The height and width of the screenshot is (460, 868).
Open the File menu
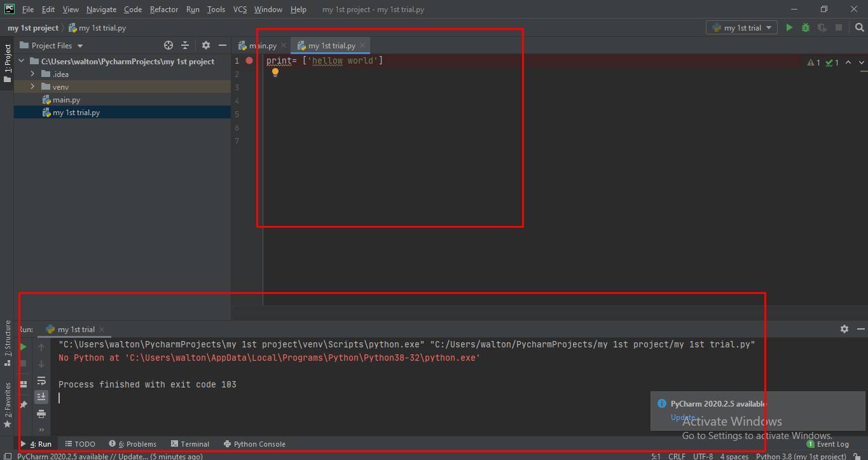[x=28, y=10]
